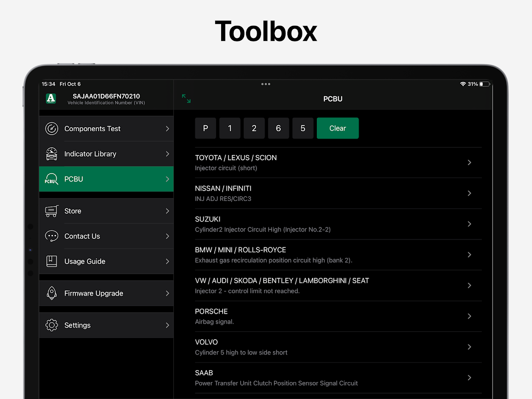This screenshot has height=399, width=532.
Task: Click the Components Test gauge icon
Action: coord(51,129)
